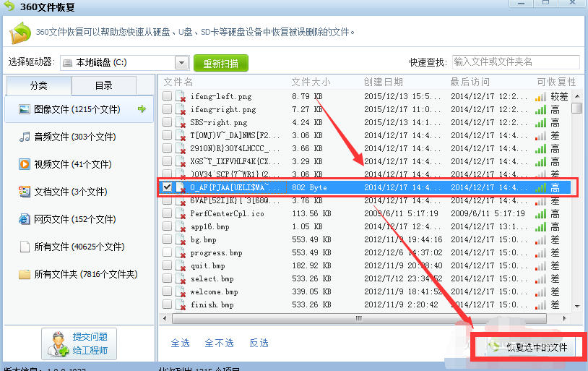
Task: Click the disk drive icon in drive selector
Action: click(x=67, y=63)
